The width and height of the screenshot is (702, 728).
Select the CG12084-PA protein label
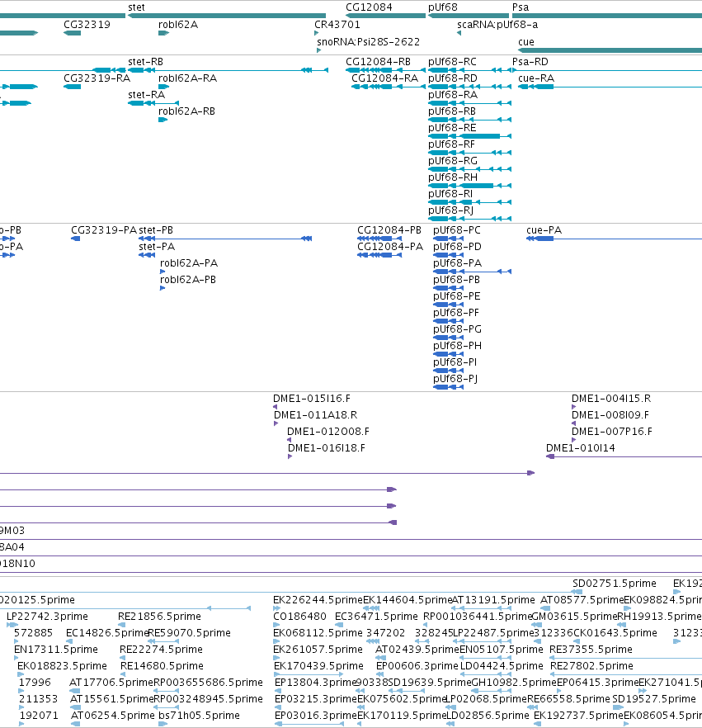[390, 247]
